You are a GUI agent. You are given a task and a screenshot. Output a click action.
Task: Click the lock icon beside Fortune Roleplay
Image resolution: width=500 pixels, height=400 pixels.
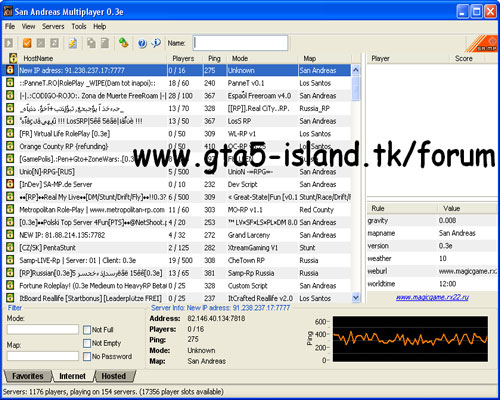pos(10,285)
